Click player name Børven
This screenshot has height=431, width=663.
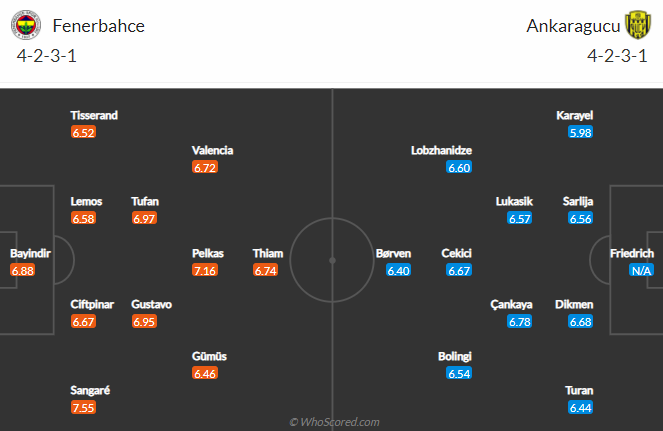(x=393, y=253)
